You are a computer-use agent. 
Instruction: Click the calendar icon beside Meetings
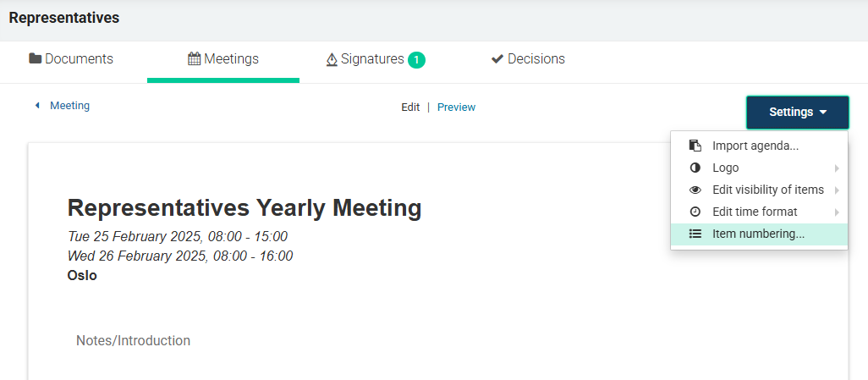[195, 58]
